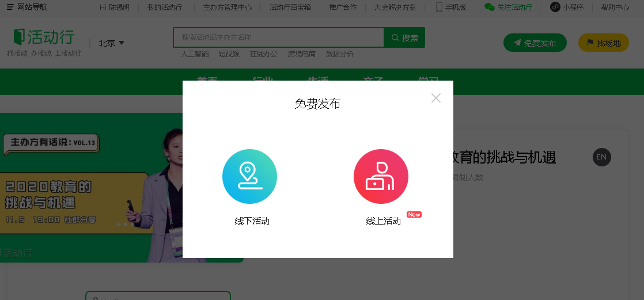Click the 线上活动 label

383,221
